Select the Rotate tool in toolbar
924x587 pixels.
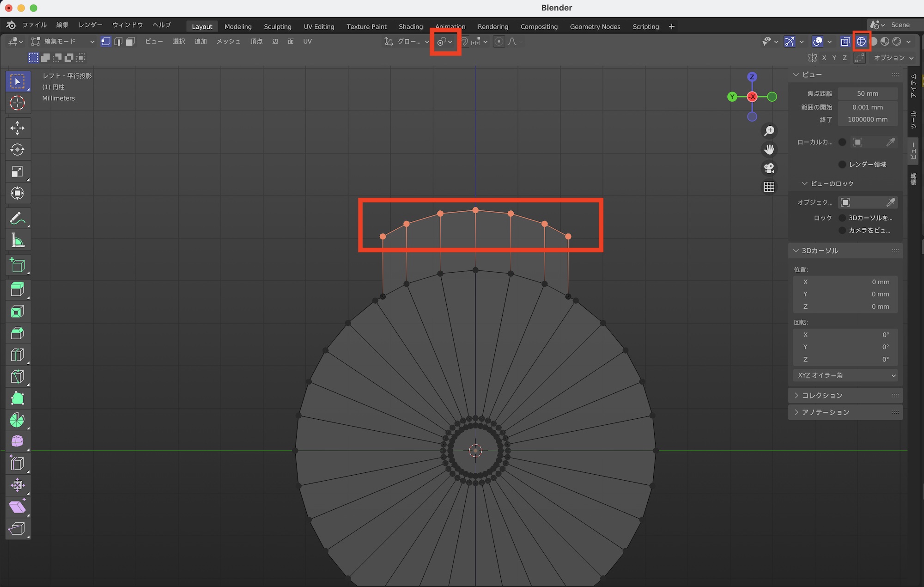[x=18, y=150]
